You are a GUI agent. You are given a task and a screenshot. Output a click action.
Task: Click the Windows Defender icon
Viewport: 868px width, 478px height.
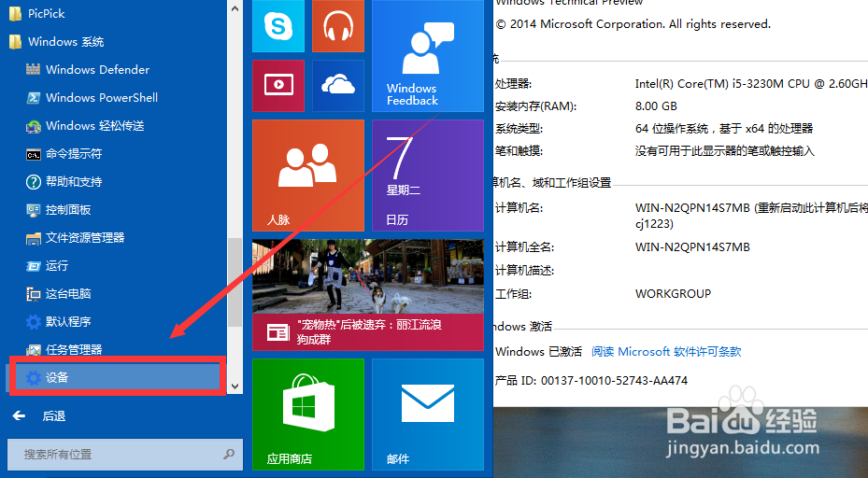coord(34,70)
